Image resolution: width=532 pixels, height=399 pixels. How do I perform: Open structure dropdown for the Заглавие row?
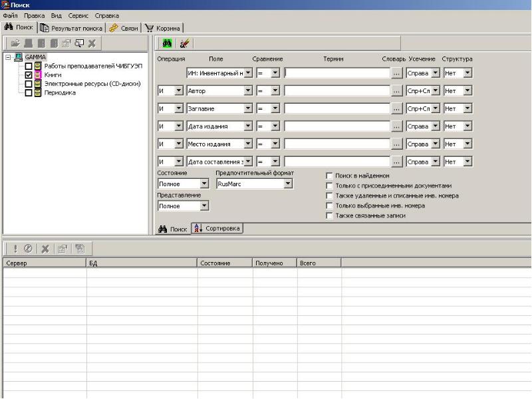[x=467, y=108]
